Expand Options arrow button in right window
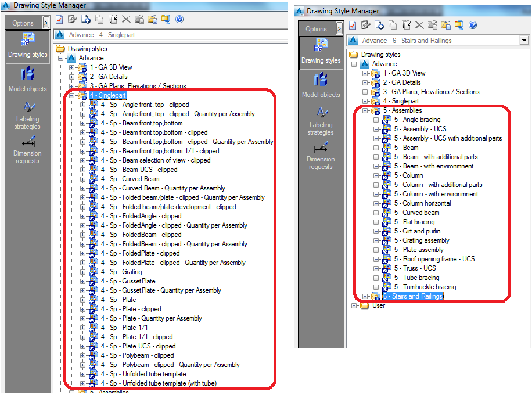Viewport: 532px width, 399px height. [339, 29]
